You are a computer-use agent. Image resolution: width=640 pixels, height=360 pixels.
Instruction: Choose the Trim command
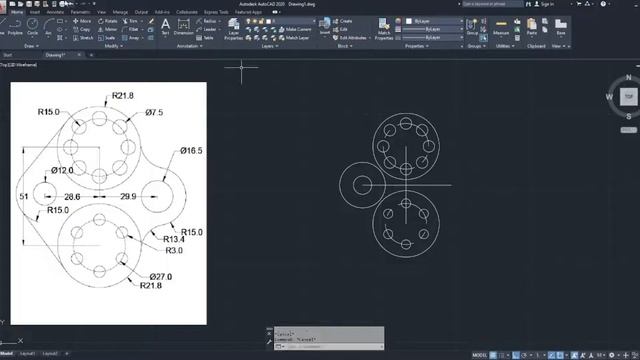pyautogui.click(x=130, y=21)
